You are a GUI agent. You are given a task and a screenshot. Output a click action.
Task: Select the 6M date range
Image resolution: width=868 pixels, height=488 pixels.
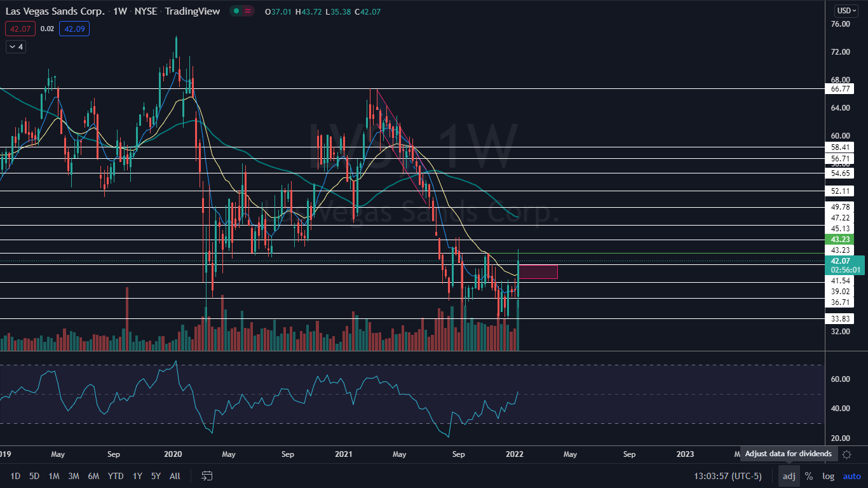(93, 476)
